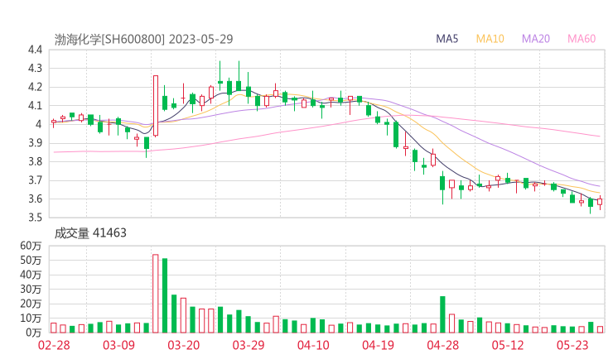Image resolution: width=613 pixels, height=364 pixels.
Task: Click the MA60 legend label
Action: (582, 39)
